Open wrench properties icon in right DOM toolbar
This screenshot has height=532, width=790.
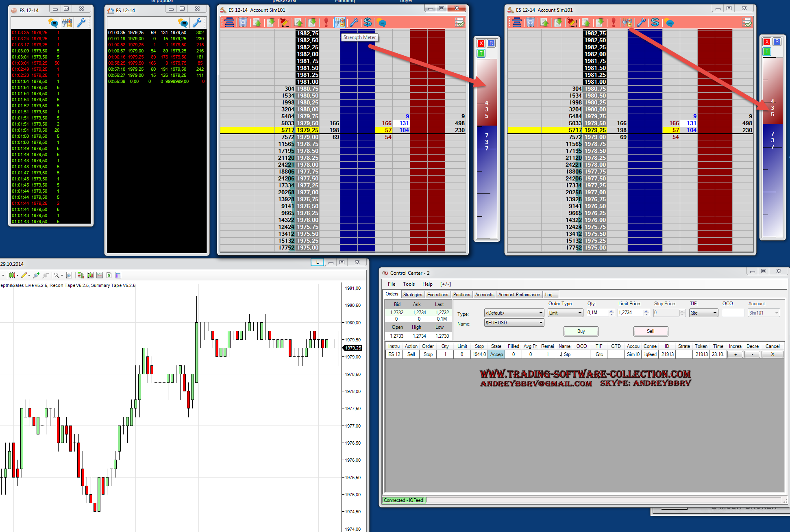(641, 23)
